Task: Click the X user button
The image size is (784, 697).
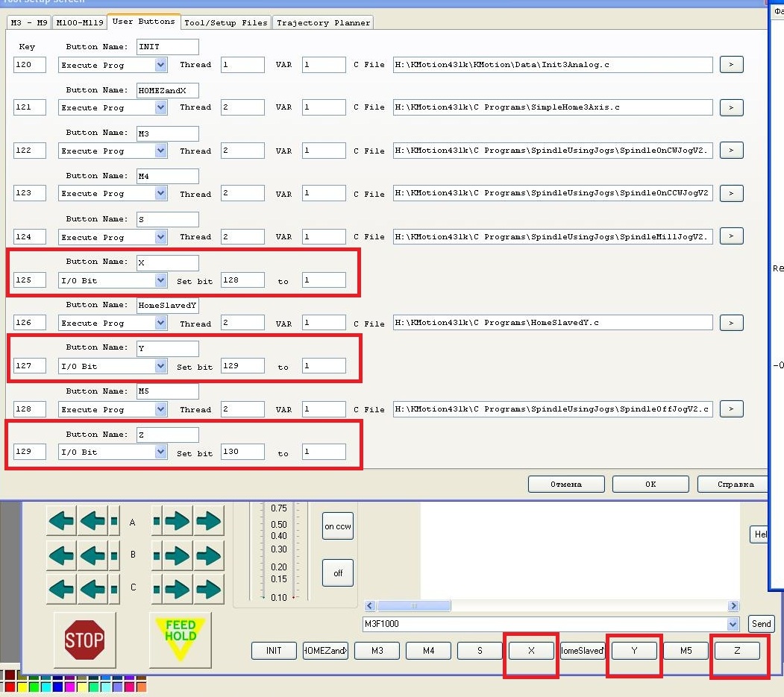Action: [x=532, y=651]
